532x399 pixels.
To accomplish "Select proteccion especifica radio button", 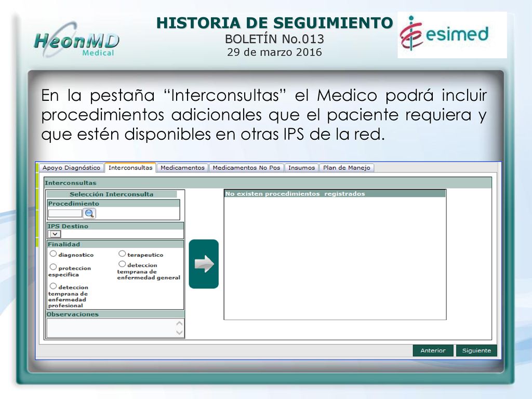I will tap(54, 267).
